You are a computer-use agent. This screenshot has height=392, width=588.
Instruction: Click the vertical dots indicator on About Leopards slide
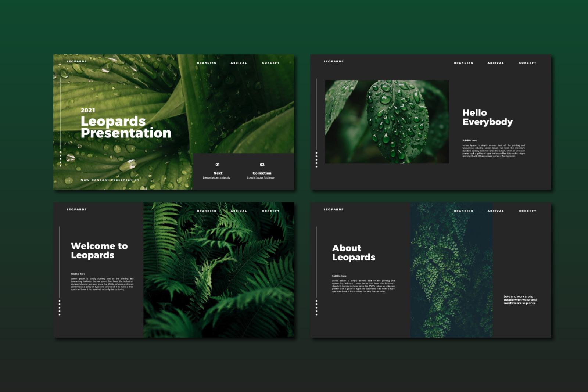[316, 308]
